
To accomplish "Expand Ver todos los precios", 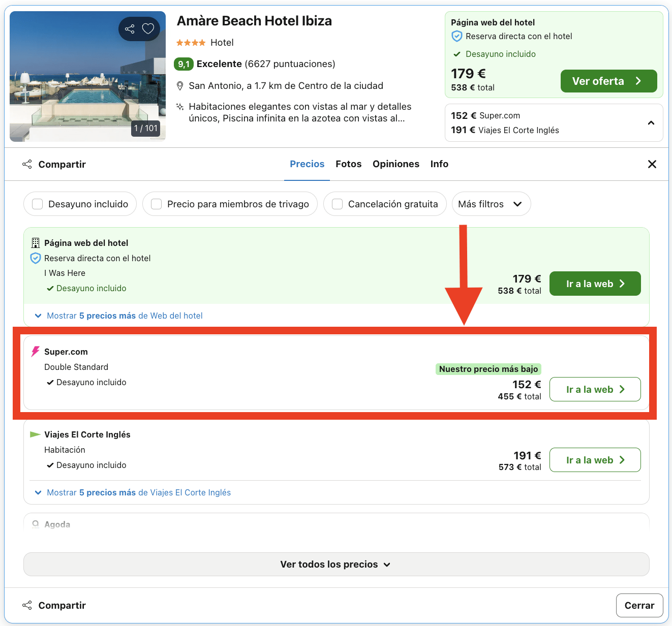I will click(336, 564).
